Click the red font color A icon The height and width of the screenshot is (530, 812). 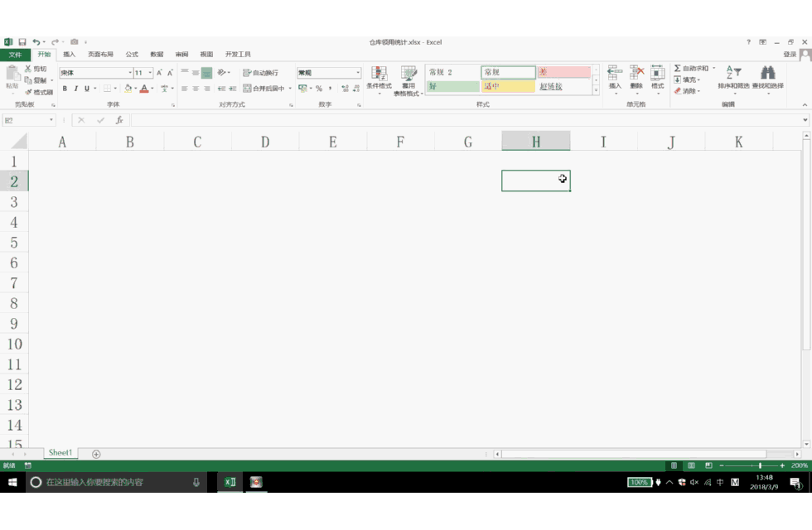(x=144, y=89)
